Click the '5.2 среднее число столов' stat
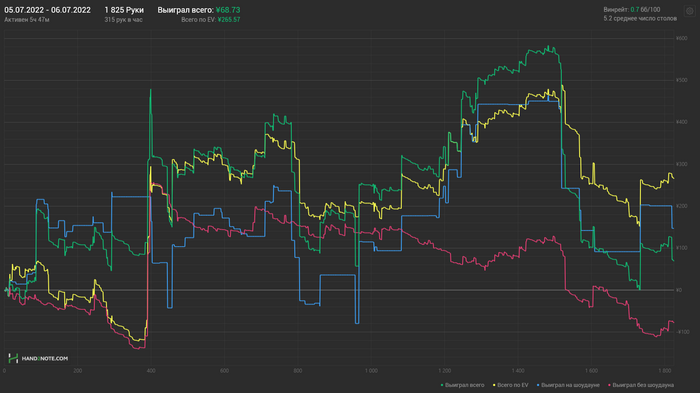Screen dimensions: 700x393 640,18
